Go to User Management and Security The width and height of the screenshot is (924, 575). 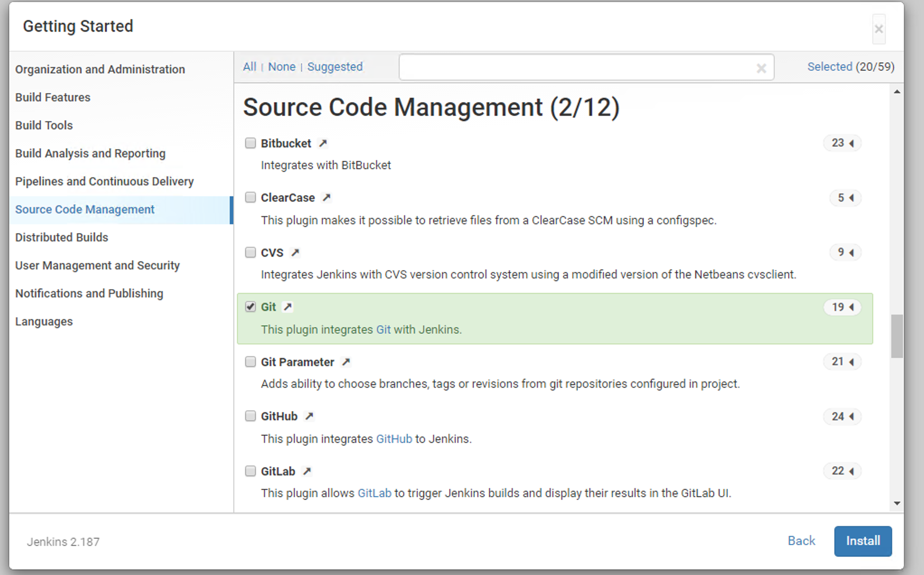click(x=97, y=265)
